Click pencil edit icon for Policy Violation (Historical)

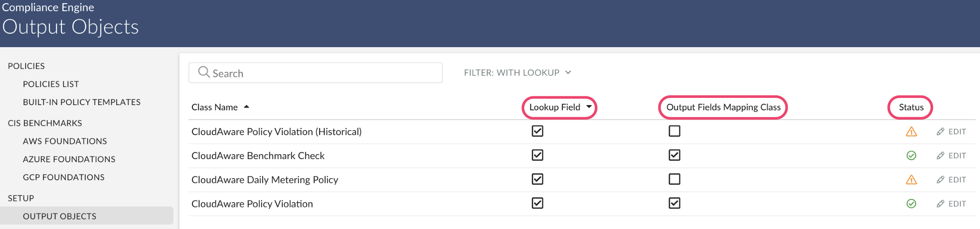(x=940, y=131)
